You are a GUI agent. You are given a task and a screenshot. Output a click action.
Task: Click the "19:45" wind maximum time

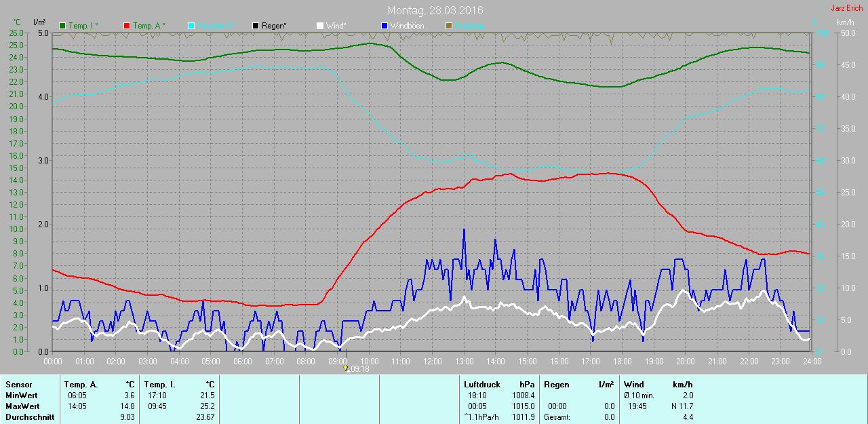tap(638, 406)
